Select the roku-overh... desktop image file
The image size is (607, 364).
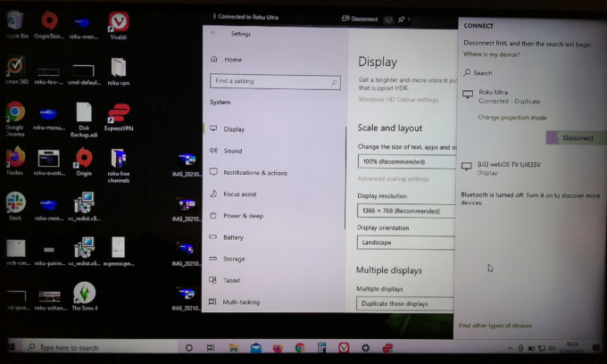(49, 162)
